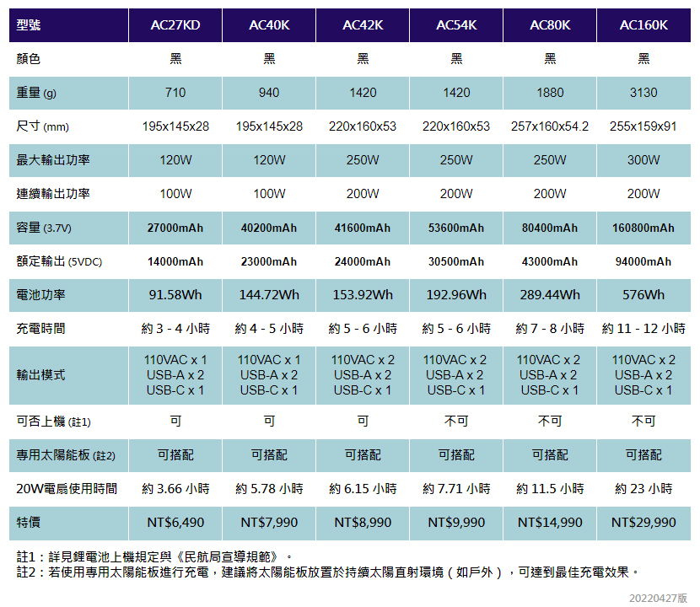
Task: Click the price NT$8,990
Action: click(363, 522)
